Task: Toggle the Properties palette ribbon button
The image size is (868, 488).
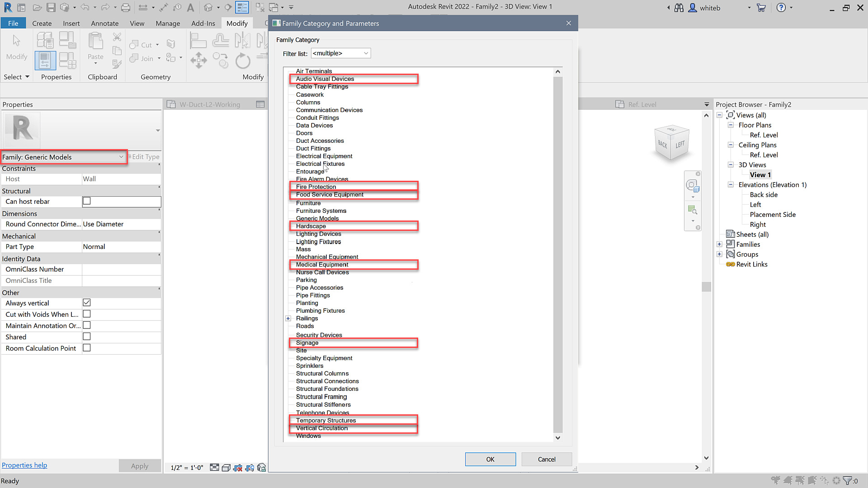Action: [45, 60]
